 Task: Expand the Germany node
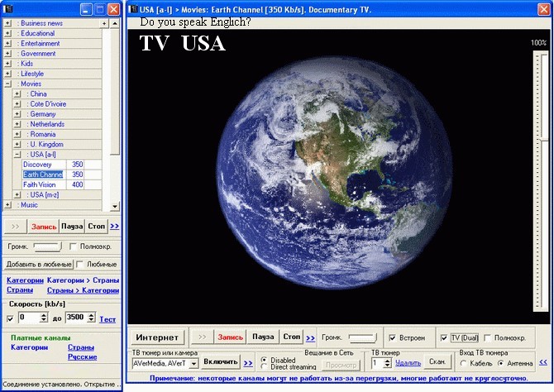click(x=17, y=114)
